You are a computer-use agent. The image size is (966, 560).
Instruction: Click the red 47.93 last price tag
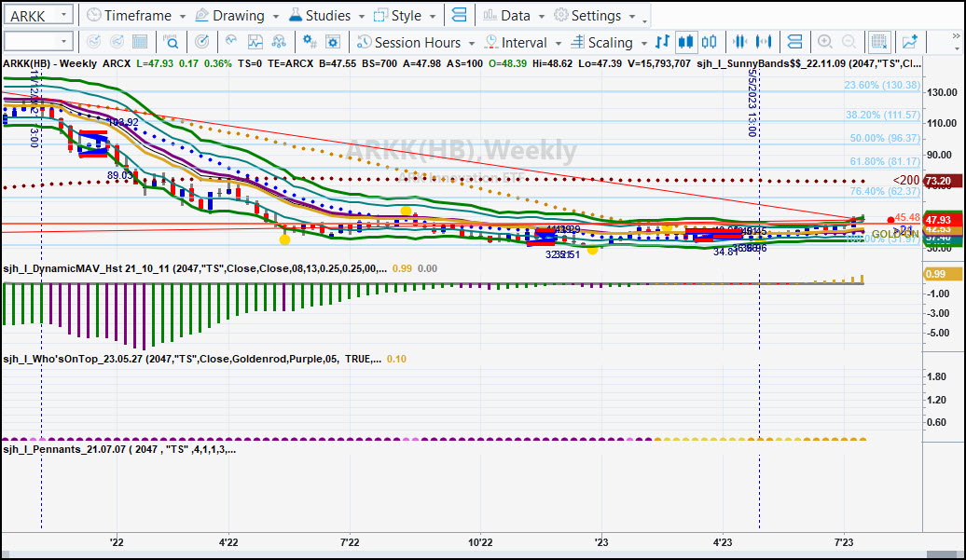tap(942, 220)
